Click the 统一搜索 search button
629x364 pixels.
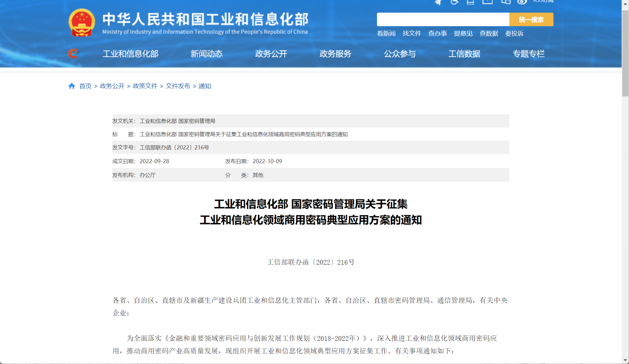coord(531,20)
